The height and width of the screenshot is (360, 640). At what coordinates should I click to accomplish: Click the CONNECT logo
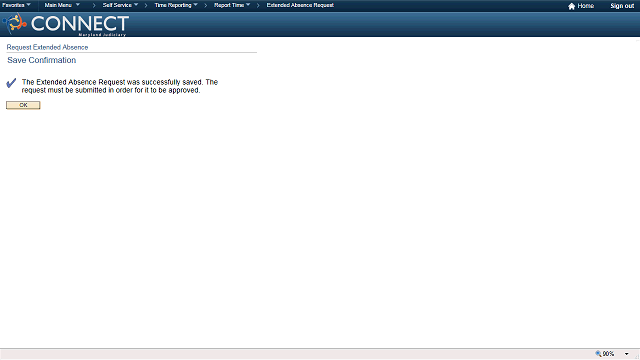[66, 24]
